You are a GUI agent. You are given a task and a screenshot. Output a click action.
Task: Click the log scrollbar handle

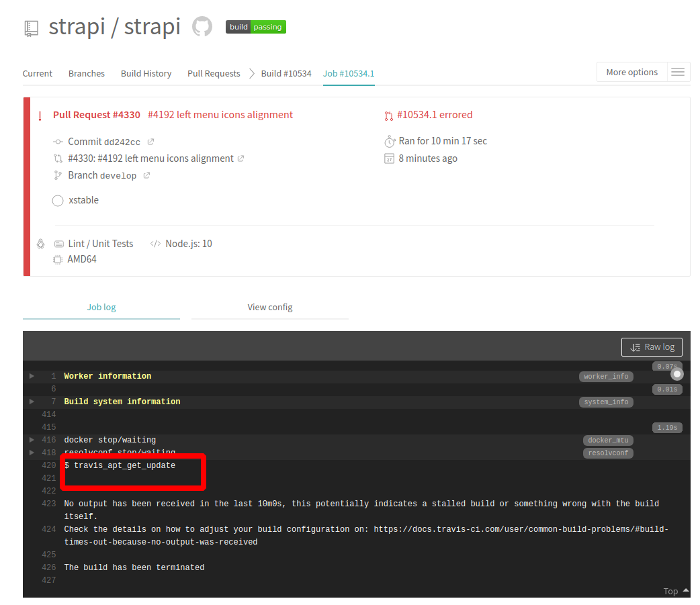(x=676, y=373)
